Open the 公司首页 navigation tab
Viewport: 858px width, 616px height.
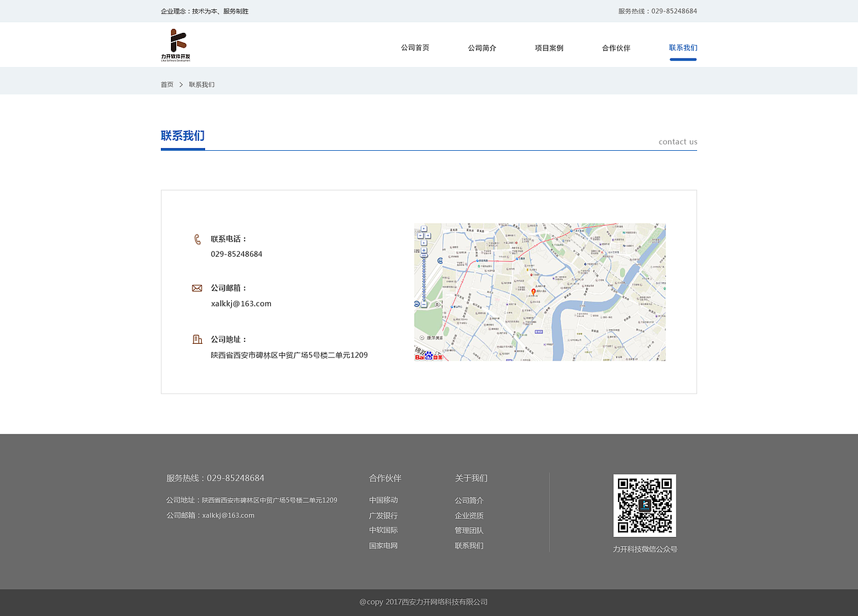414,48
